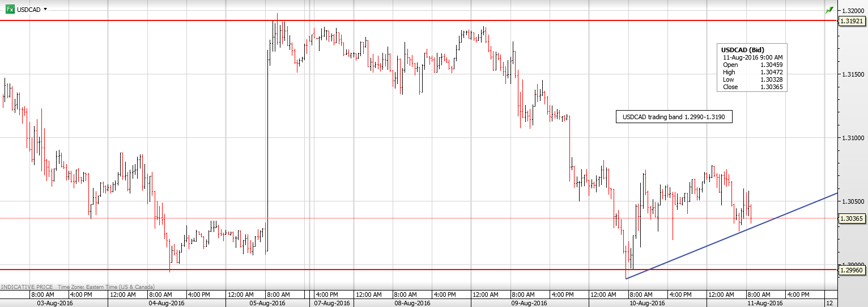Viewport: 868px width, 307px height.
Task: Click the 'USDCAD (Bid)' data box title
Action: [x=742, y=50]
